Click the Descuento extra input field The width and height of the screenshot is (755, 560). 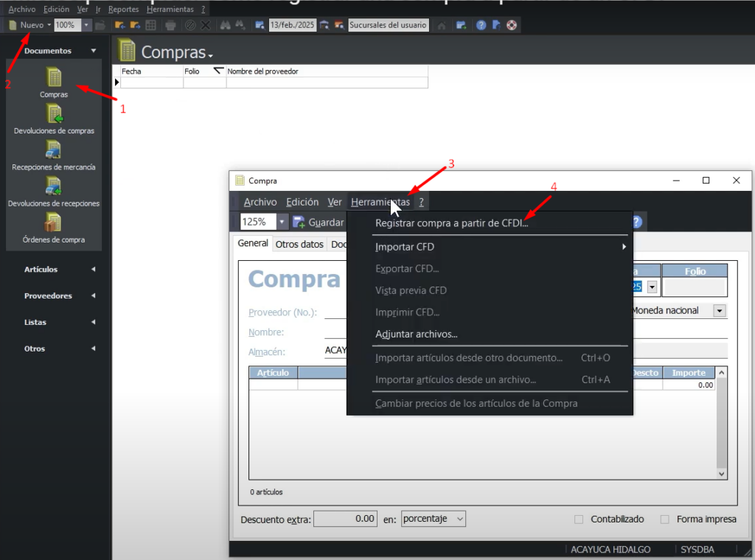click(345, 519)
